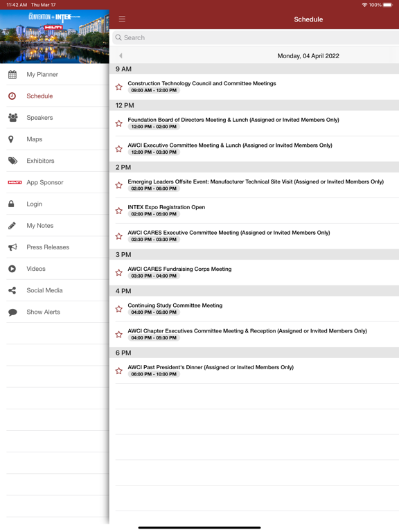Viewport: 399px width, 532px height.
Task: Open AWCI CARES Fundraising Corps Meeting
Action: coord(254,272)
